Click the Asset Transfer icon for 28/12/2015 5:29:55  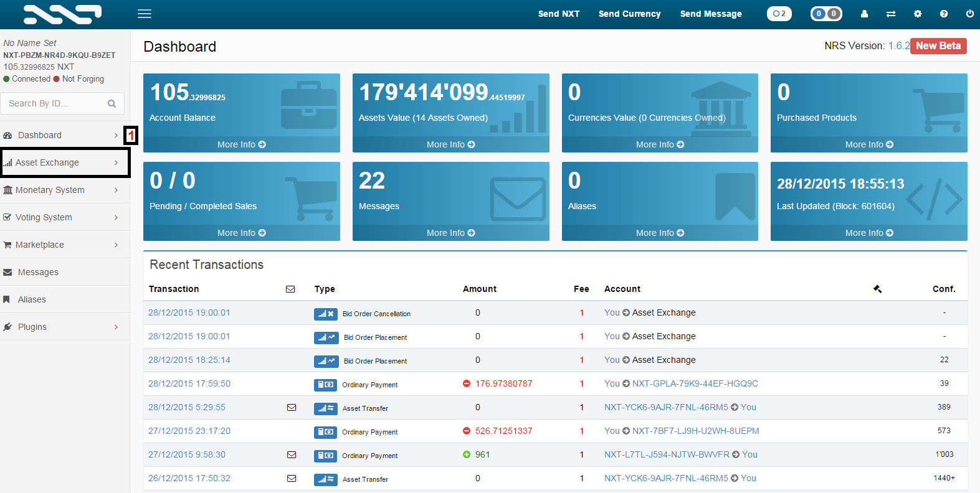pos(326,408)
